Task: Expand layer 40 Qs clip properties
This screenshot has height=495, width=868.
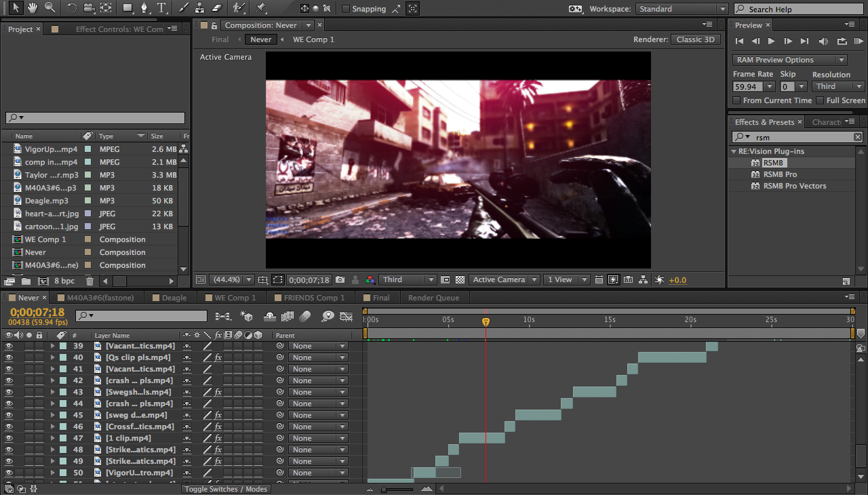Action: [x=52, y=357]
